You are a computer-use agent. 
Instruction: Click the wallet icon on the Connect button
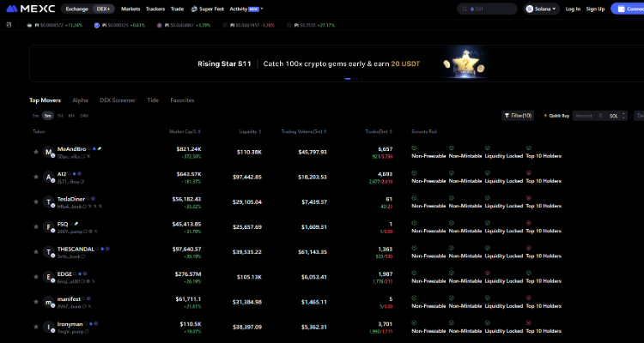pyautogui.click(x=622, y=9)
